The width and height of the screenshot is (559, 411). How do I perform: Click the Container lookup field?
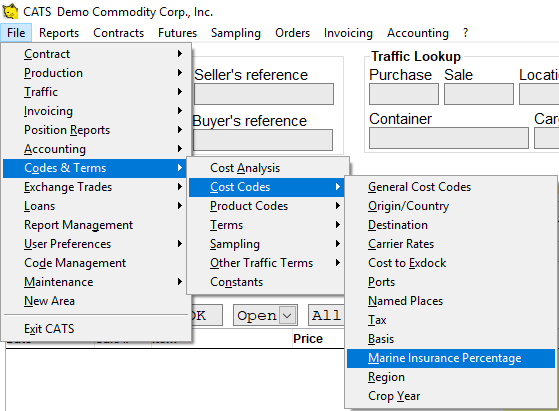(449, 138)
